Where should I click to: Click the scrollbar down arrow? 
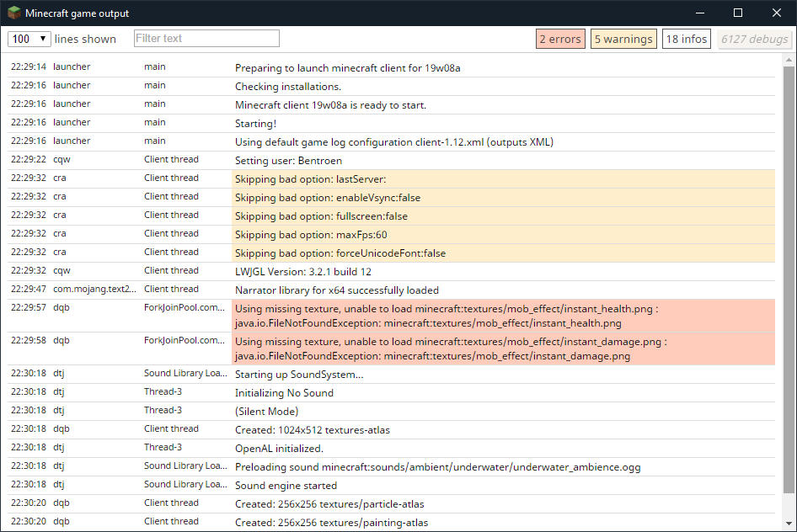[789, 524]
